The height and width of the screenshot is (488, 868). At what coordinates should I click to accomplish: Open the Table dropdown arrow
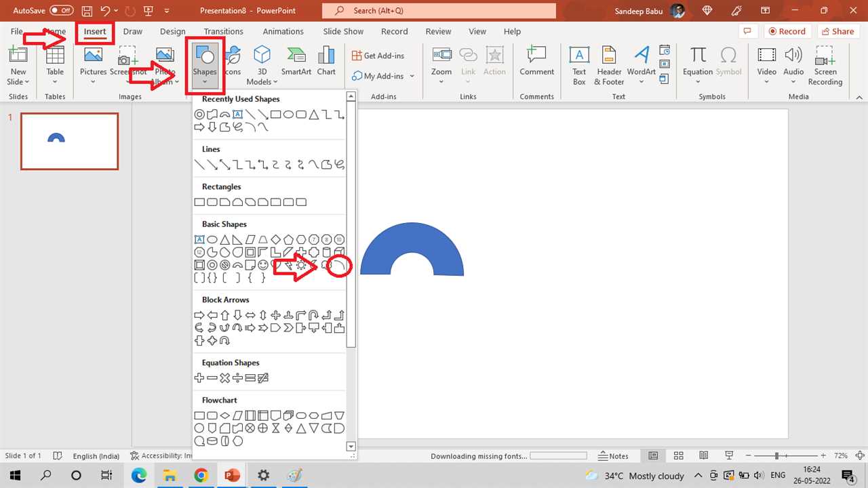click(55, 83)
